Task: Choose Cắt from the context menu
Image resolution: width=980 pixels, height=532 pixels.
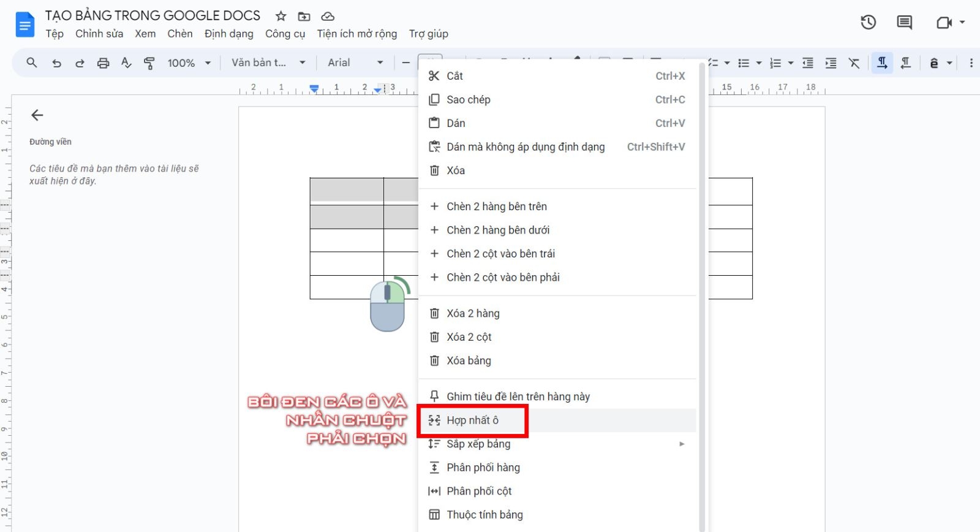Action: click(x=557, y=76)
